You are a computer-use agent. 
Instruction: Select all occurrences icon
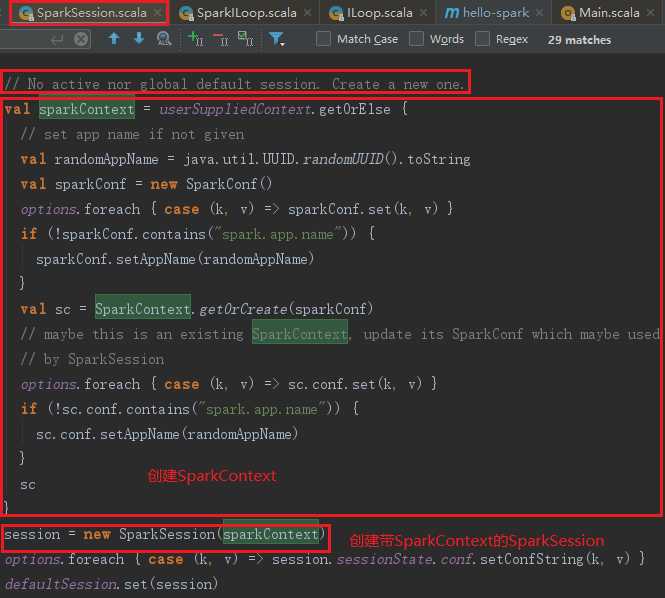[x=246, y=39]
